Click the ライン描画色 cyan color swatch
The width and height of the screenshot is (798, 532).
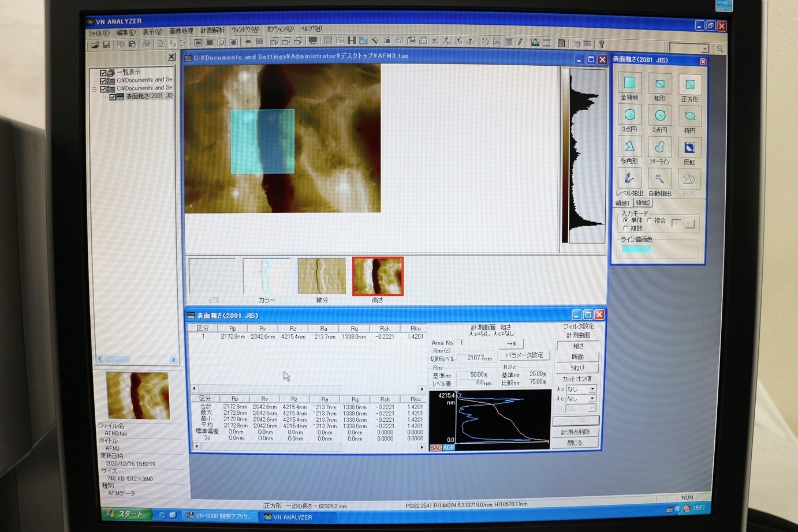point(636,249)
